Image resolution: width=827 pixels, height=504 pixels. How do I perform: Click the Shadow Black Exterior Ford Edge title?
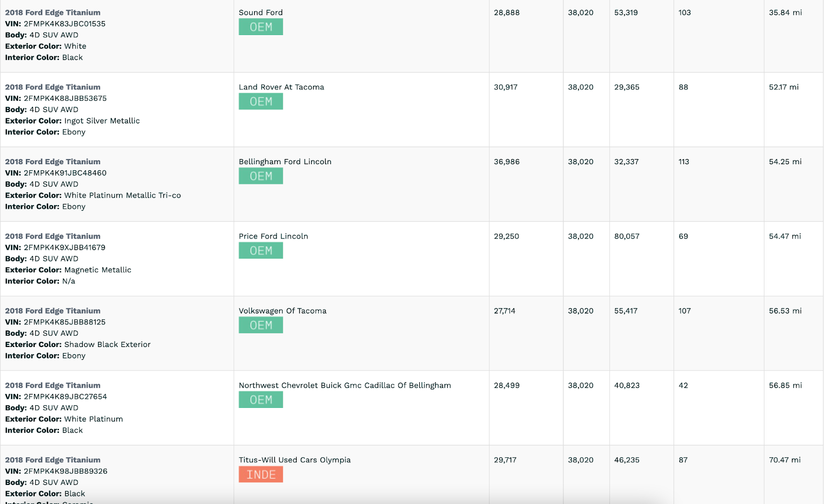pos(53,311)
